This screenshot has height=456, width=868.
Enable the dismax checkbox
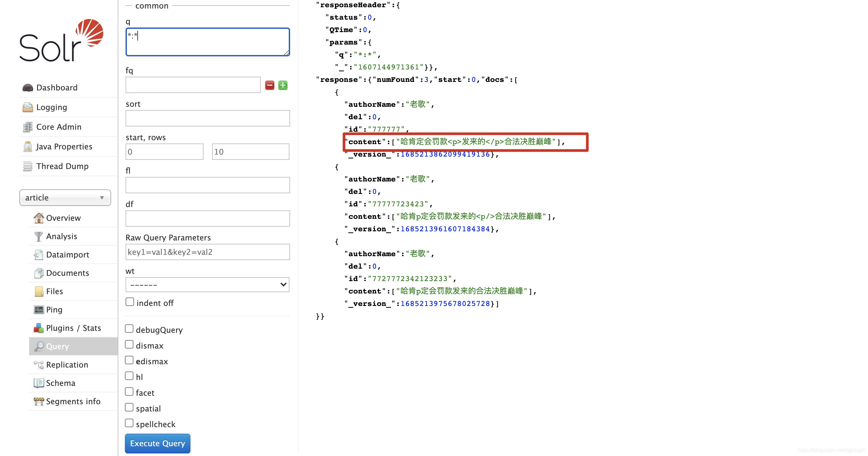coord(129,345)
